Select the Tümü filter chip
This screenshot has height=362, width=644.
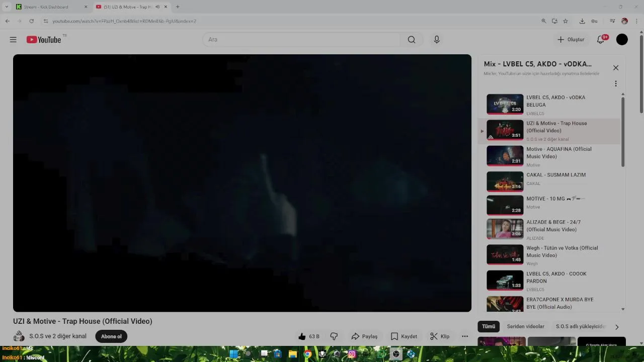[489, 326]
